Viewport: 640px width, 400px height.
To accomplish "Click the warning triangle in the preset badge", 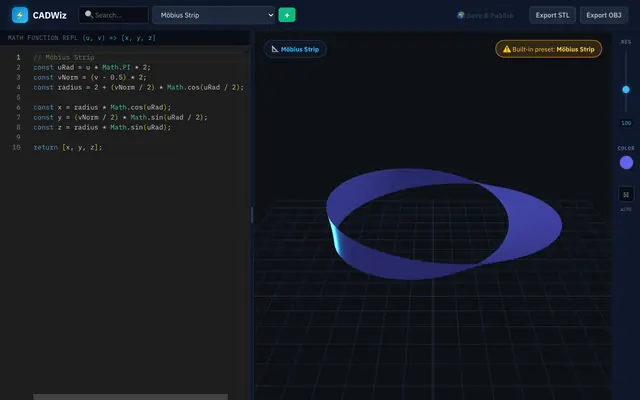I will tap(507, 49).
